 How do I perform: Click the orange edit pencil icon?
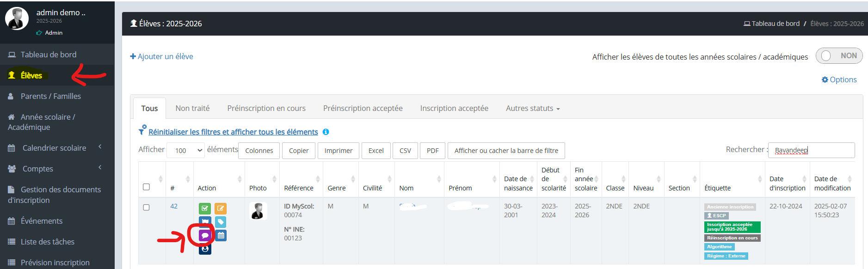tap(221, 208)
